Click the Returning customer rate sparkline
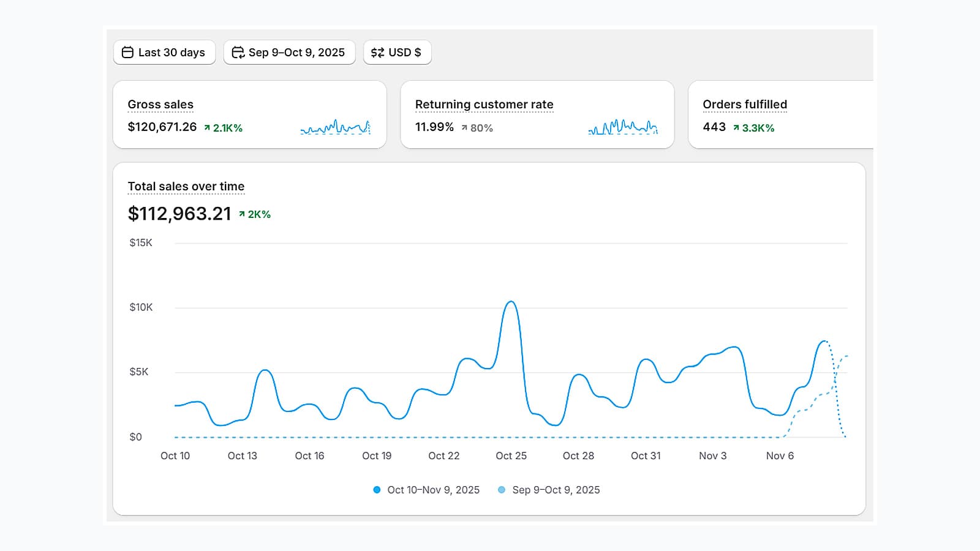Screen dimensions: 980x551 (623, 127)
